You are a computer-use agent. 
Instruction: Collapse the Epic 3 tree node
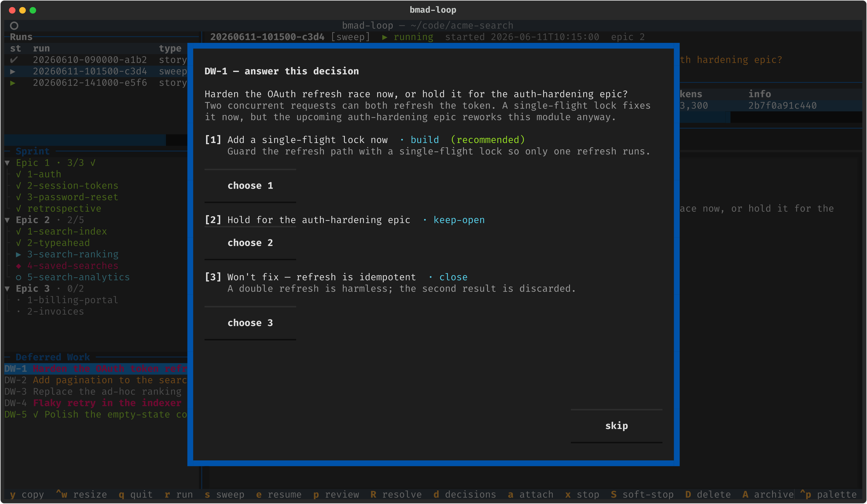coord(7,289)
